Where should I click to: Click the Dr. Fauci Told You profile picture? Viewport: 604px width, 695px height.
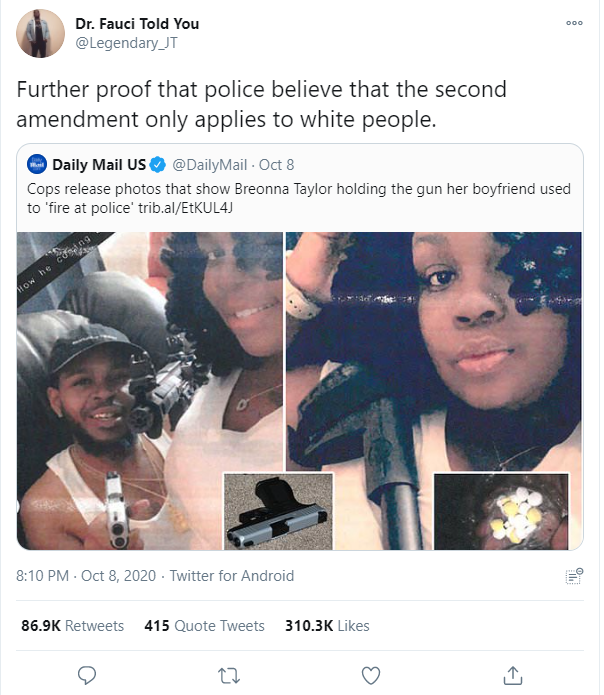(40, 33)
